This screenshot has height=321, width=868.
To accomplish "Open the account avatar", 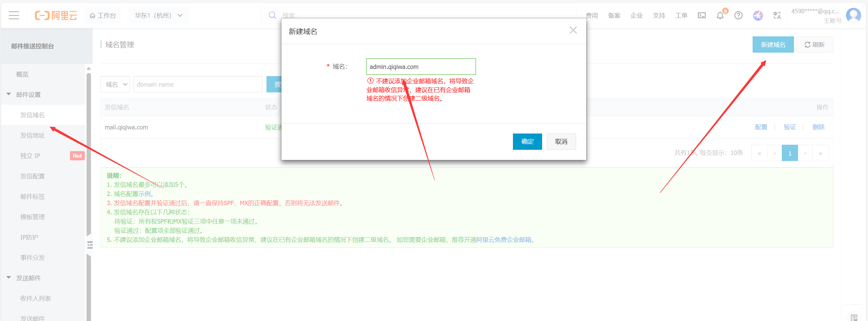I will point(853,15).
